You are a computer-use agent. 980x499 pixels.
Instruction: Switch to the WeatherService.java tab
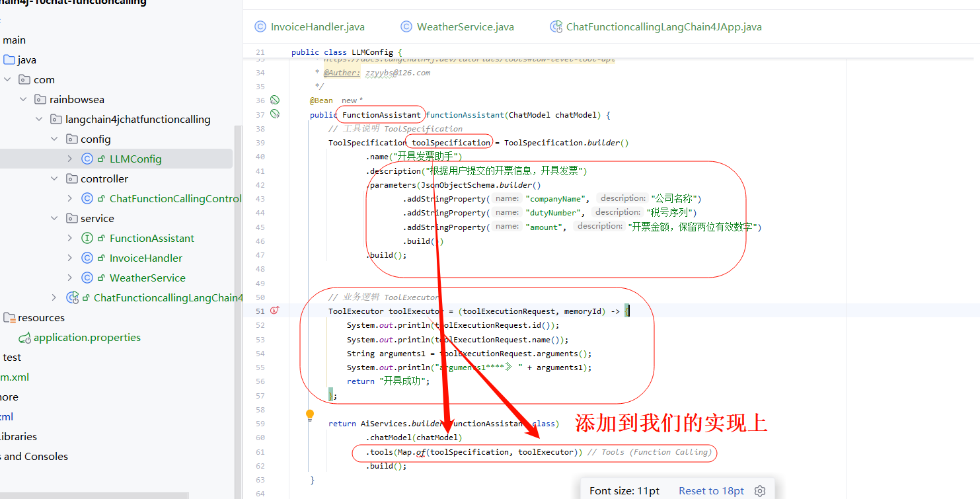pos(457,27)
